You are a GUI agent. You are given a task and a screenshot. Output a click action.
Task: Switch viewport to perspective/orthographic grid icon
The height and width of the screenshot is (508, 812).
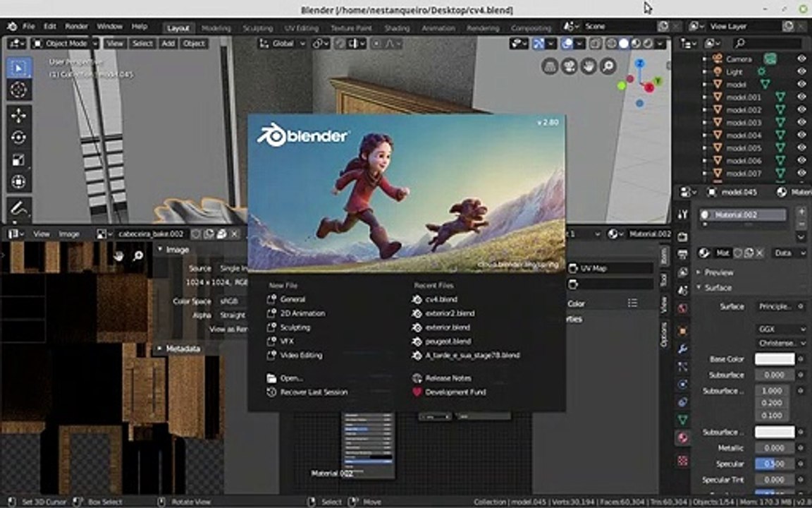tap(550, 66)
